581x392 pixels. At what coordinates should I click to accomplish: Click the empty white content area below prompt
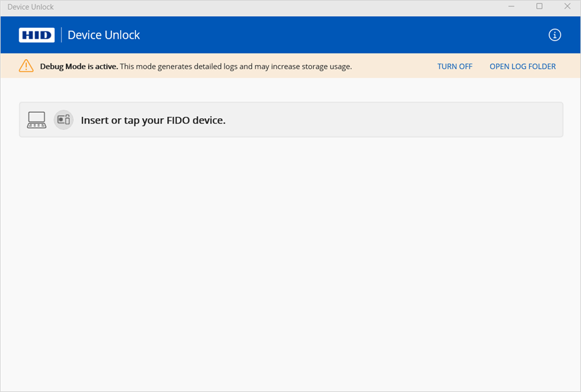pyautogui.click(x=290, y=258)
